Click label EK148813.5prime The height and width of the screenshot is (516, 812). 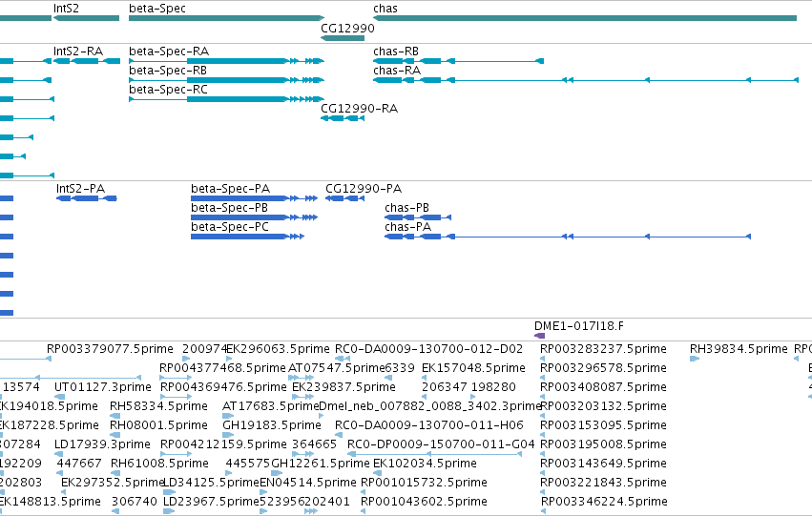(51, 502)
